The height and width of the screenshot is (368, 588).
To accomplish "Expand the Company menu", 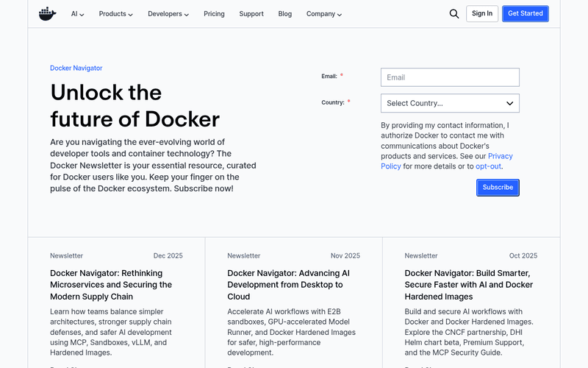I will tap(324, 14).
